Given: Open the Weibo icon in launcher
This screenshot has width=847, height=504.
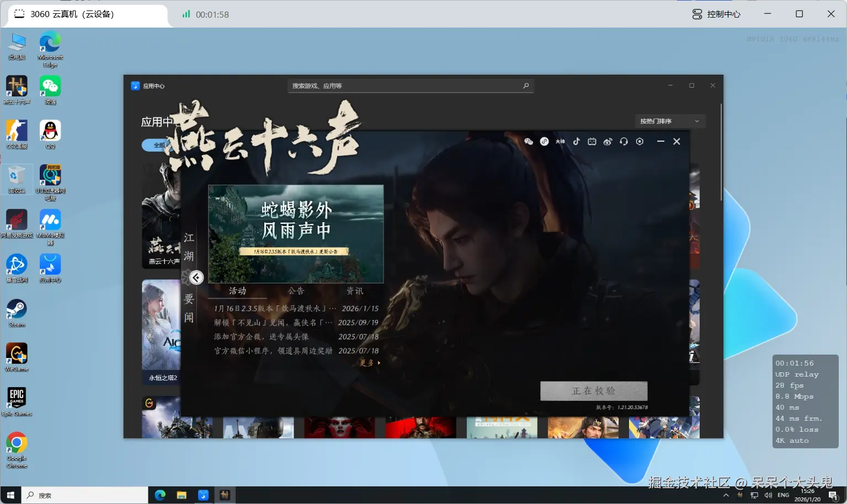Looking at the screenshot, I should tap(608, 142).
